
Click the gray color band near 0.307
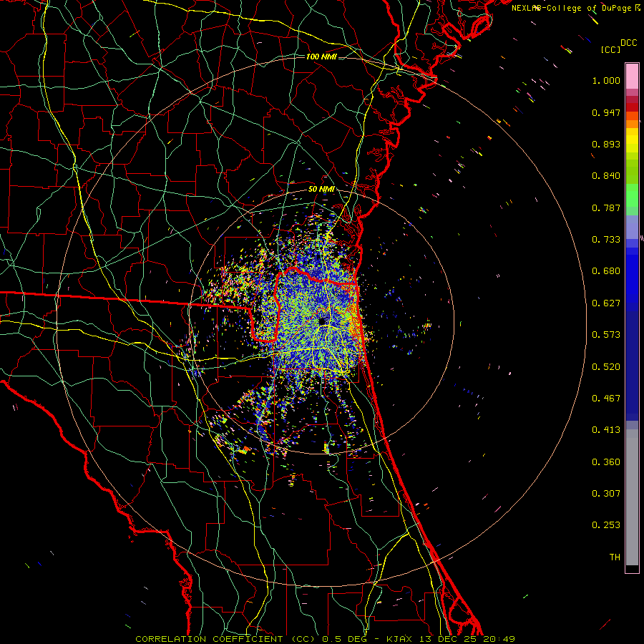tap(632, 497)
